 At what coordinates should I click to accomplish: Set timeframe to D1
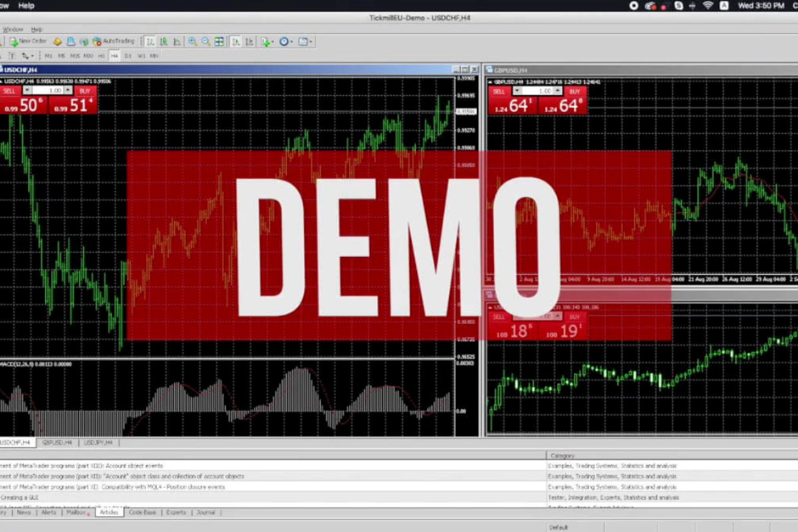tap(127, 56)
